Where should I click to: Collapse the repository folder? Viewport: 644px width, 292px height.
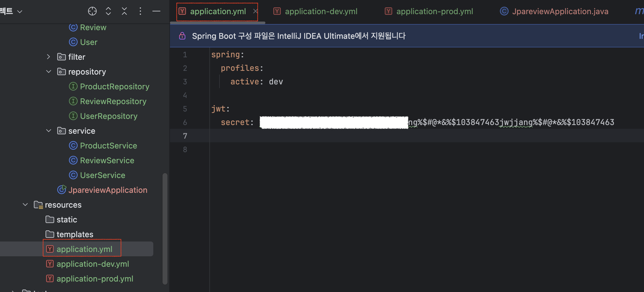pos(49,71)
